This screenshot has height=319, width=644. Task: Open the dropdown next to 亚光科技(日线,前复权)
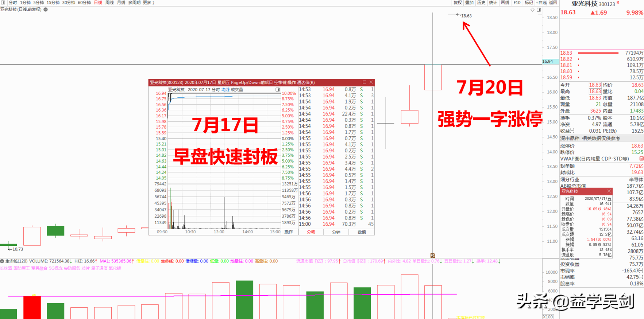click(46, 9)
